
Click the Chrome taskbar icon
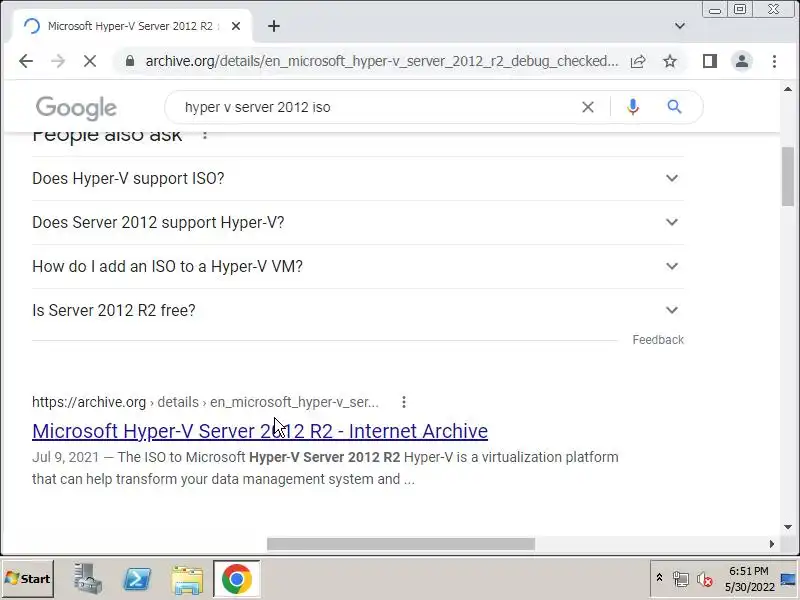[x=236, y=579]
